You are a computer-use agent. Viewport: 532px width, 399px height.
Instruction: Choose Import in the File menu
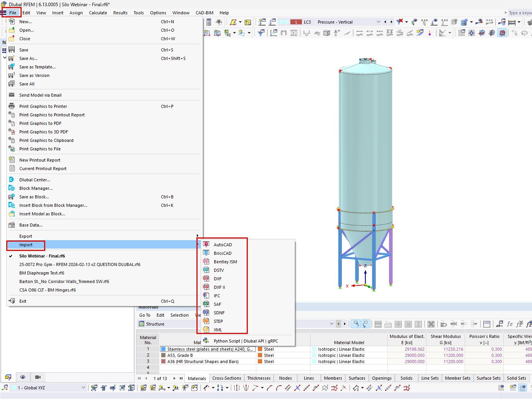[26, 245]
